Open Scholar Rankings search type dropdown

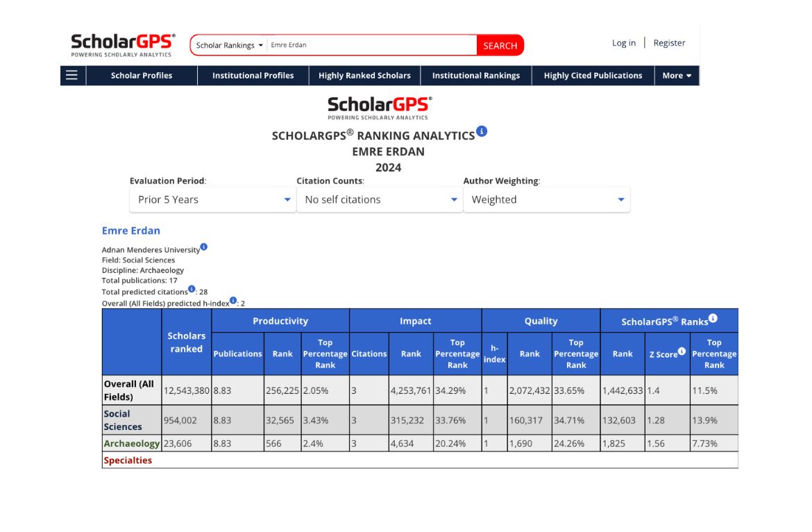[230, 46]
